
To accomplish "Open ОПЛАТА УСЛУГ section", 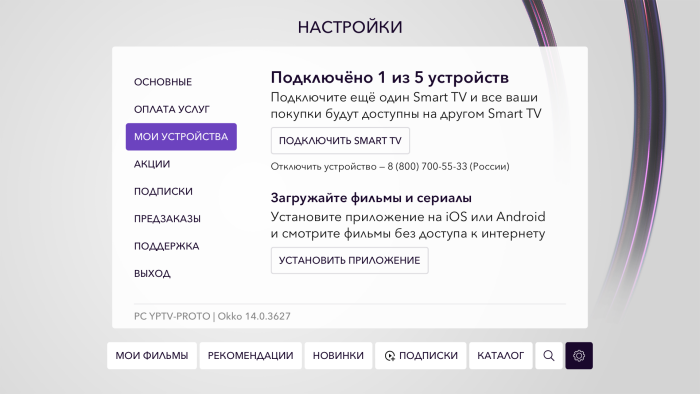I will (x=172, y=109).
